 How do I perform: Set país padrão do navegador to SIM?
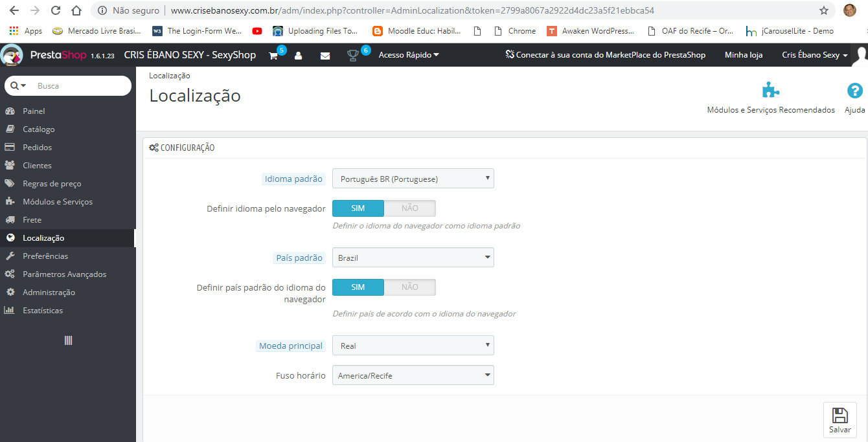click(358, 287)
